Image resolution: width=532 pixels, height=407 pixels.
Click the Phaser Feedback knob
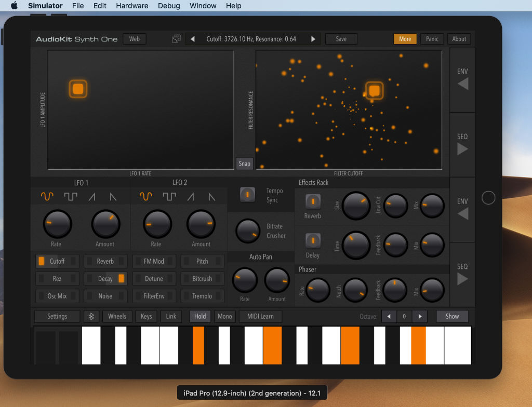(x=395, y=290)
